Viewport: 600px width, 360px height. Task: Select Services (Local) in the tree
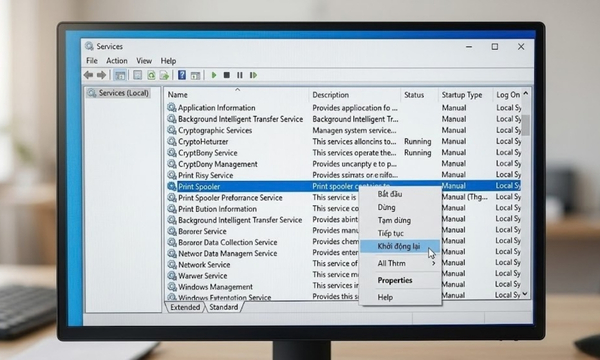(x=119, y=93)
